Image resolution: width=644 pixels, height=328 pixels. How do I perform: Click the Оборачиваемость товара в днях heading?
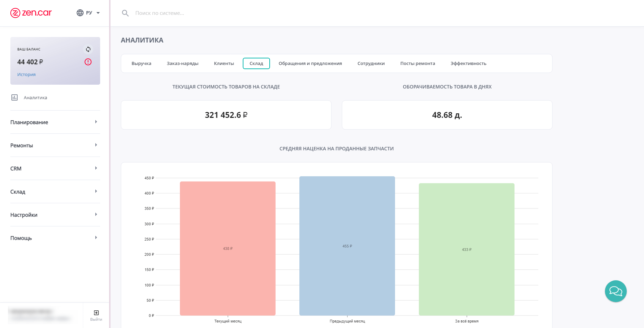[x=447, y=87]
